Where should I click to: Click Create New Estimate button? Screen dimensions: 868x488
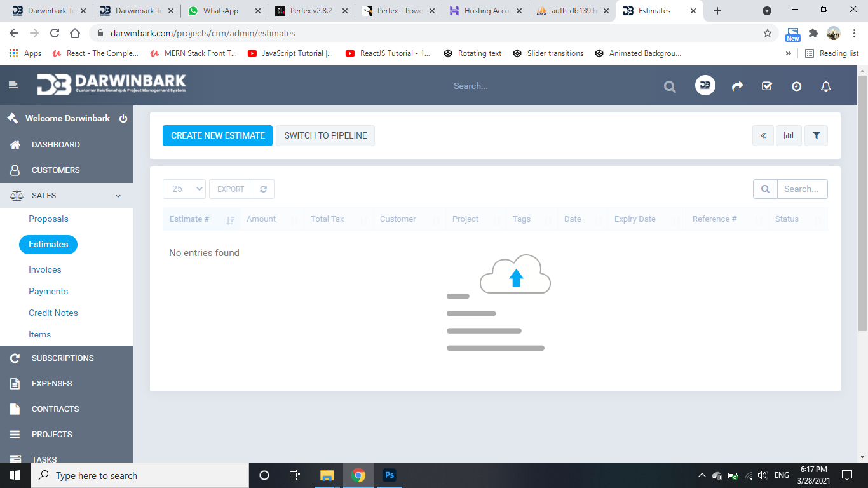click(217, 135)
